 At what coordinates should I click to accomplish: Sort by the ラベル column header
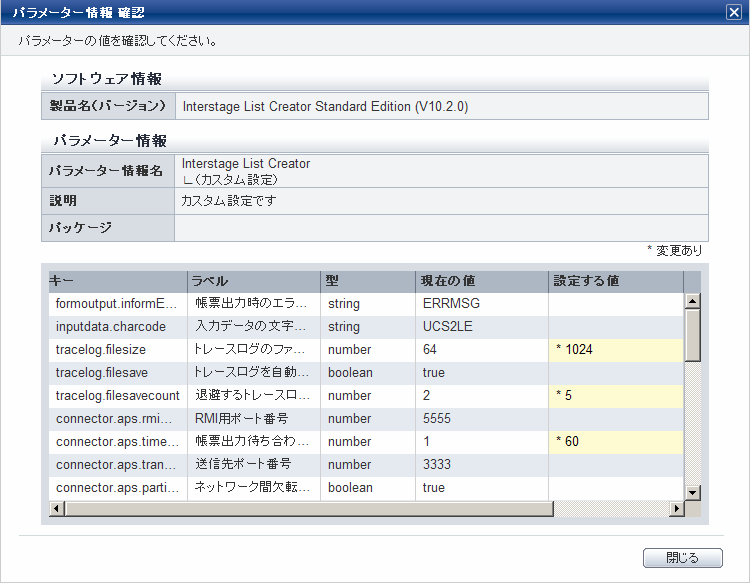(x=254, y=281)
